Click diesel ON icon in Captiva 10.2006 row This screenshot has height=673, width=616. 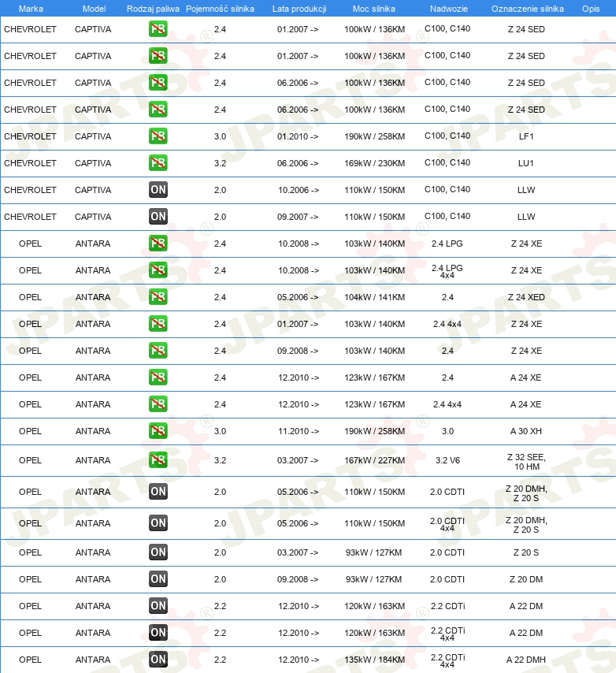158,190
